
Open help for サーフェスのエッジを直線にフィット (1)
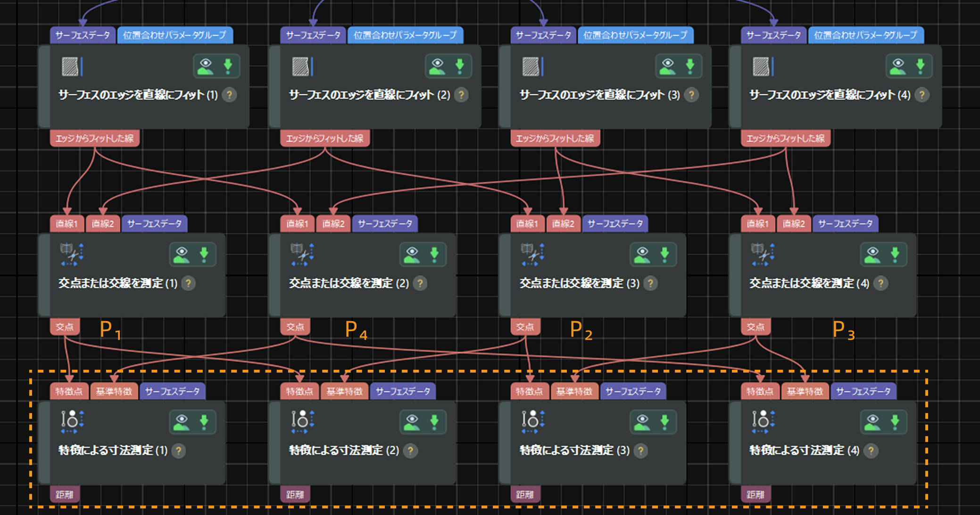[230, 95]
